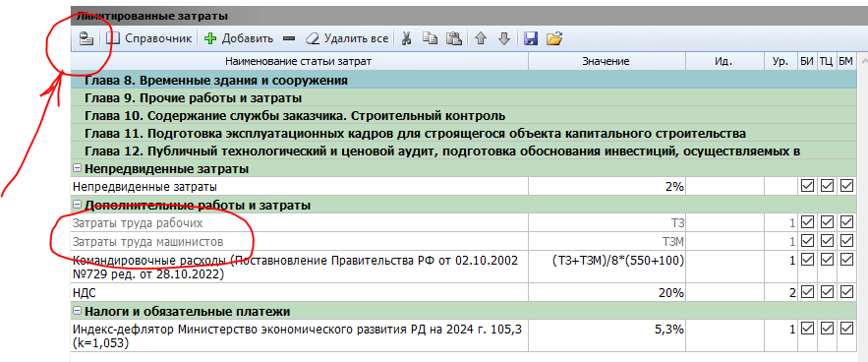Click the blue floppy disk save icon

point(531,38)
